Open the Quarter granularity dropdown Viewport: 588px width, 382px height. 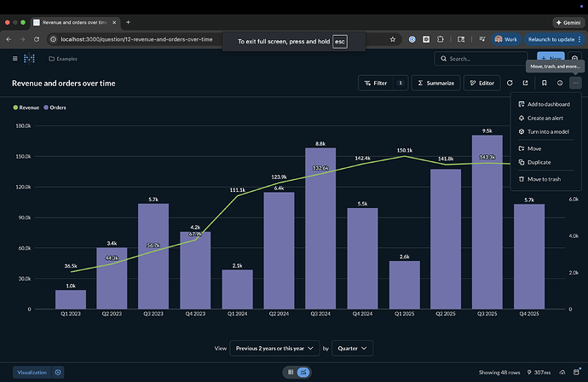point(352,348)
